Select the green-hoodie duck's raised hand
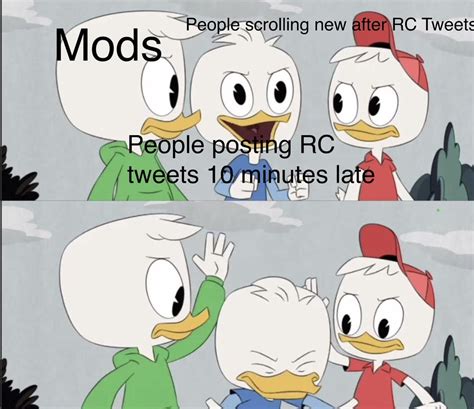 [214, 255]
